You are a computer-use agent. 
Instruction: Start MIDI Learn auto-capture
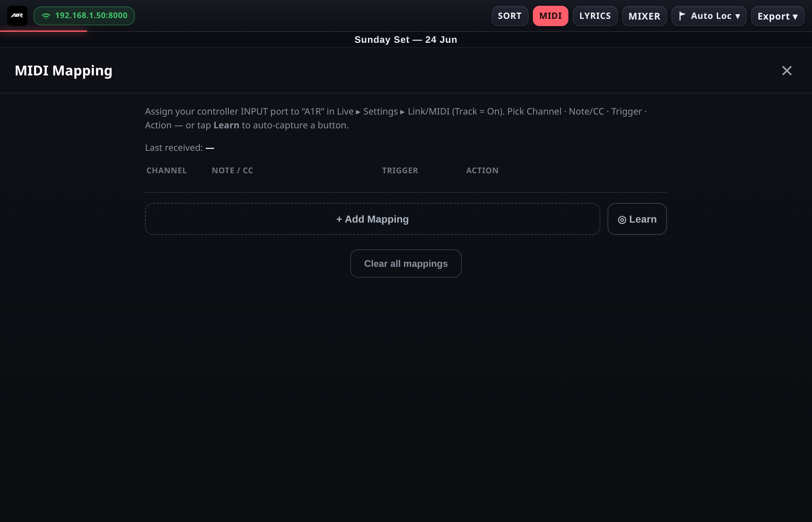click(637, 219)
